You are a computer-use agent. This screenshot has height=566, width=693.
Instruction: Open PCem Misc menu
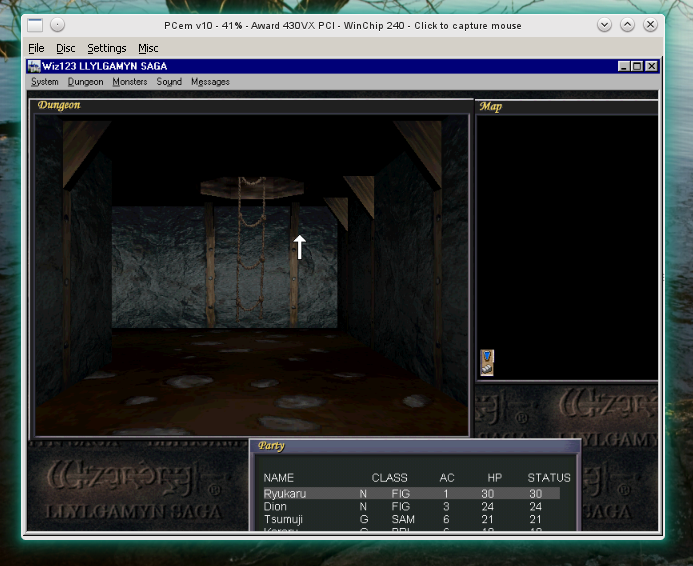148,48
